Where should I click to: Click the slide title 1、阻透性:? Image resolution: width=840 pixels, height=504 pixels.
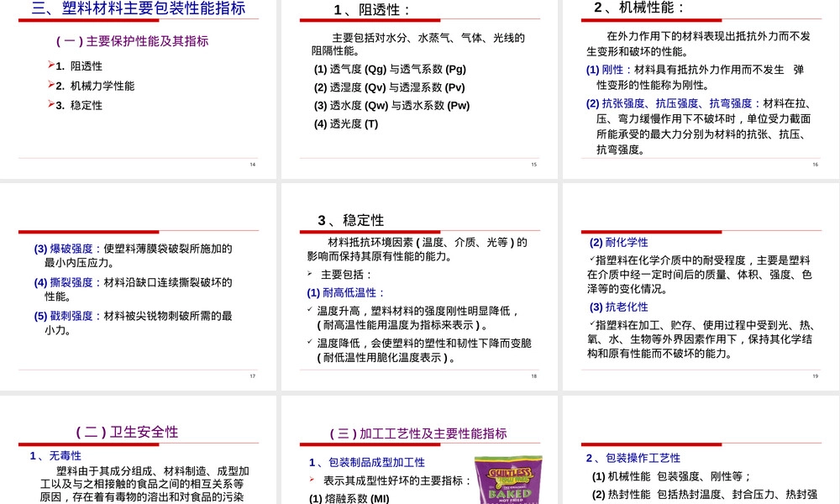tap(372, 9)
